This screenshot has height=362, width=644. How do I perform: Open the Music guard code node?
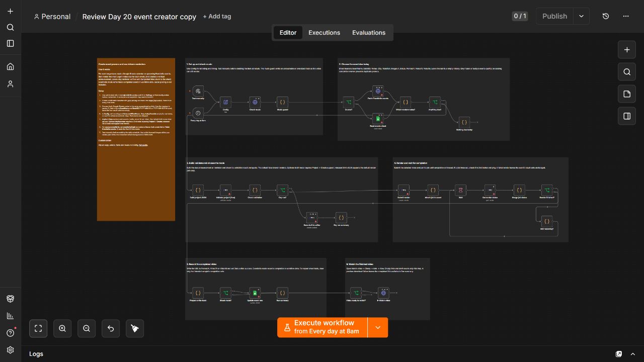click(283, 102)
